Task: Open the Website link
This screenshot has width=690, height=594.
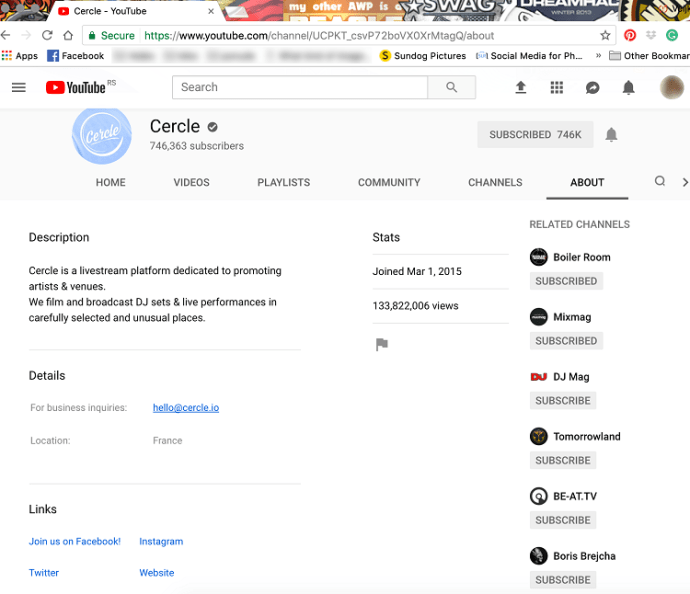Action: (x=157, y=573)
